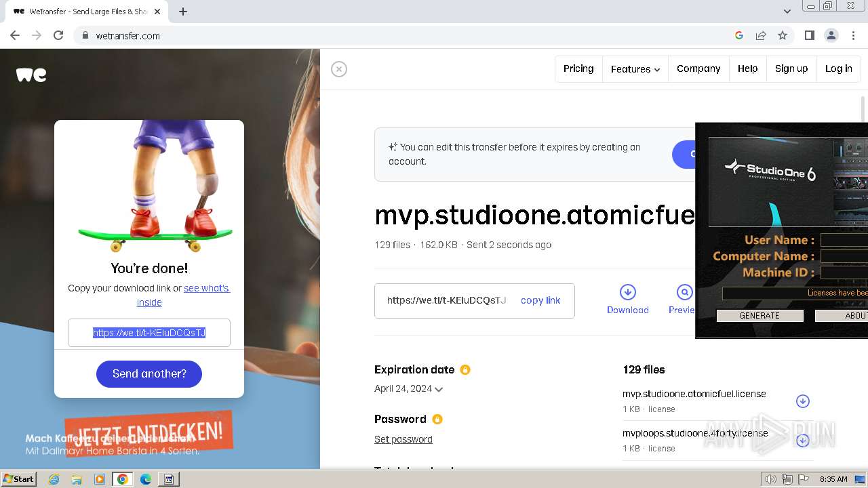Image resolution: width=868 pixels, height=488 pixels.
Task: Click the volume speaker icon in system tray
Action: click(x=771, y=479)
